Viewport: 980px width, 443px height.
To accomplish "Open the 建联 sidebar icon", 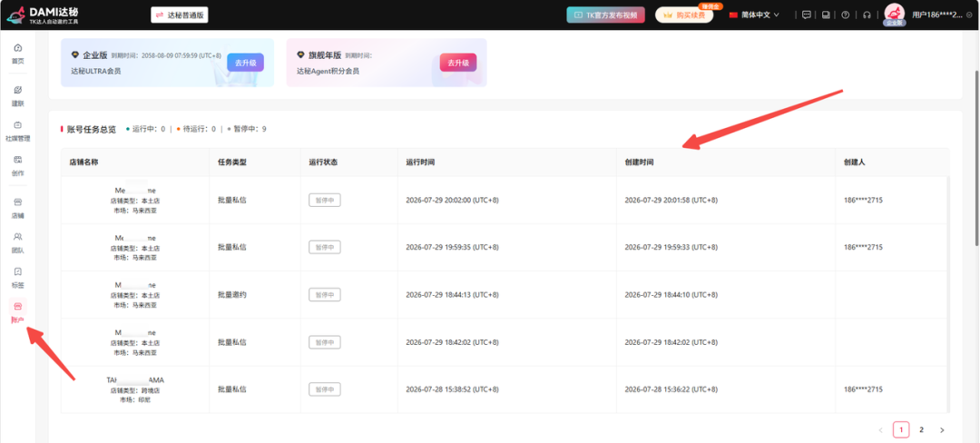I will (17, 95).
